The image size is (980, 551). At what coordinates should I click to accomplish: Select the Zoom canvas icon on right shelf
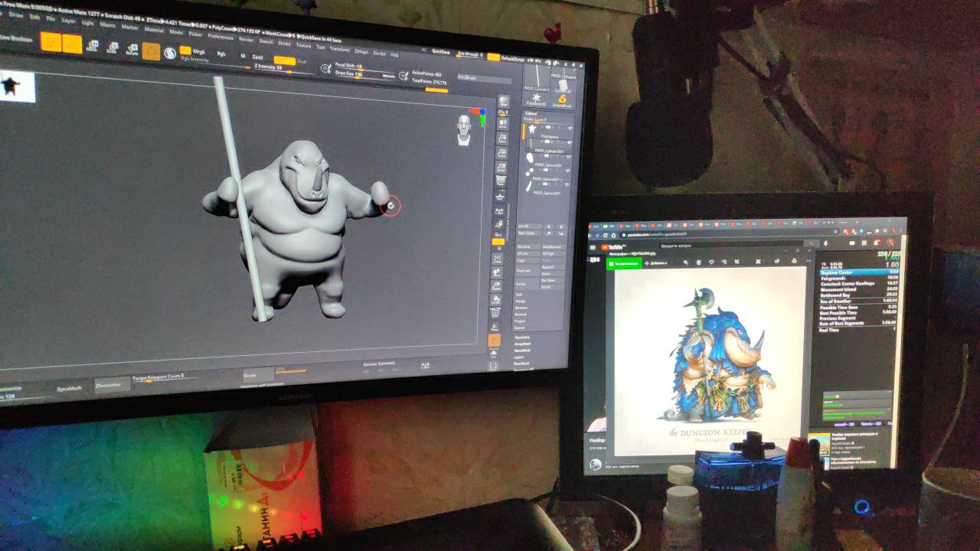pyautogui.click(x=502, y=138)
